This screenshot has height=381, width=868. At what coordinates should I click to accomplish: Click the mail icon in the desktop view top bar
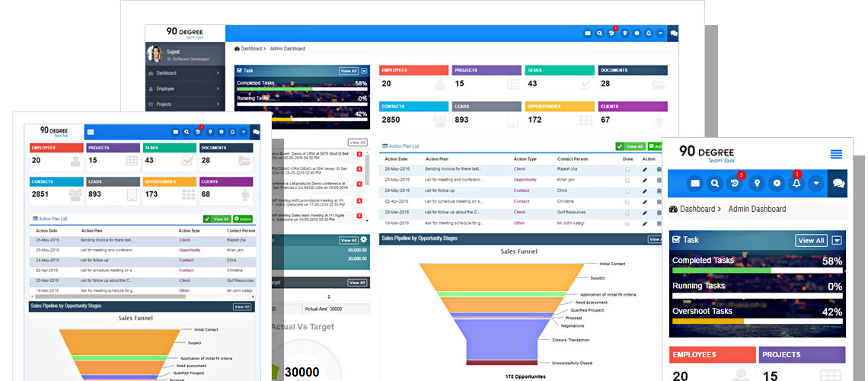[587, 34]
